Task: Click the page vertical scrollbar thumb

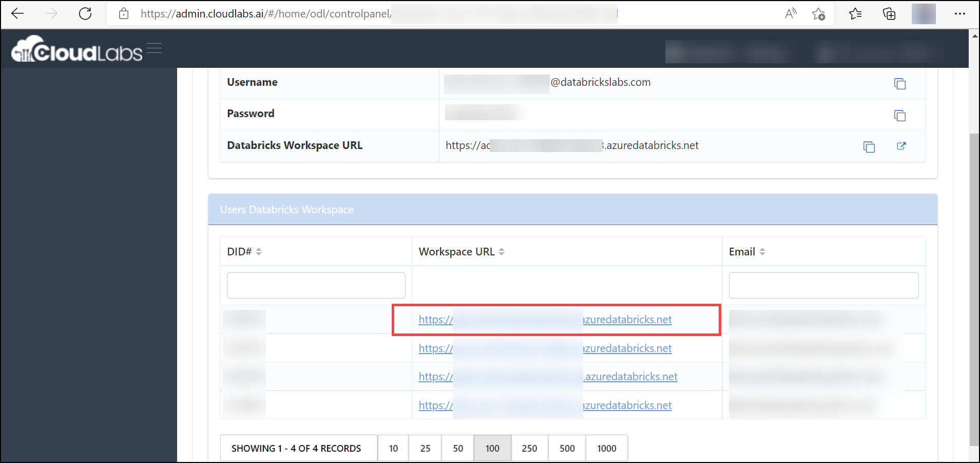Action: (974, 289)
